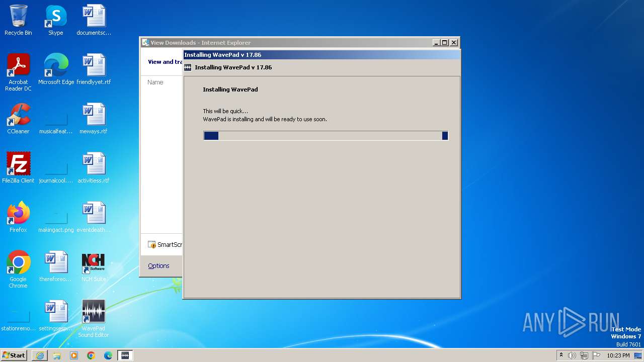Open meways.rtf document
This screenshot has height=362, width=644.
click(94, 118)
